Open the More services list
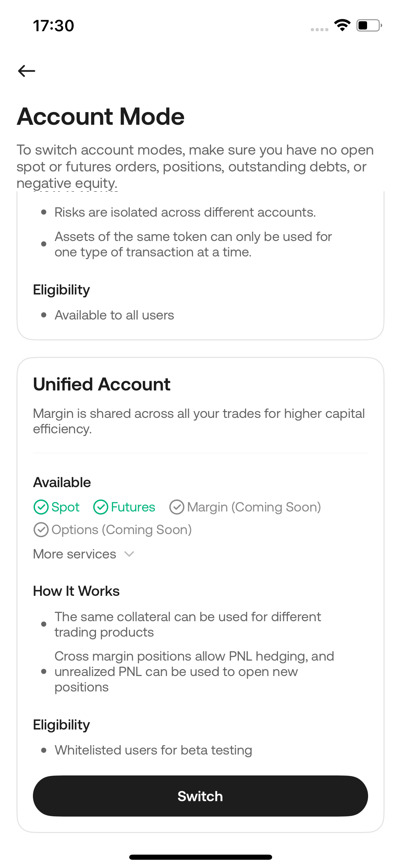Image resolution: width=401 pixels, height=868 pixels. tap(75, 554)
